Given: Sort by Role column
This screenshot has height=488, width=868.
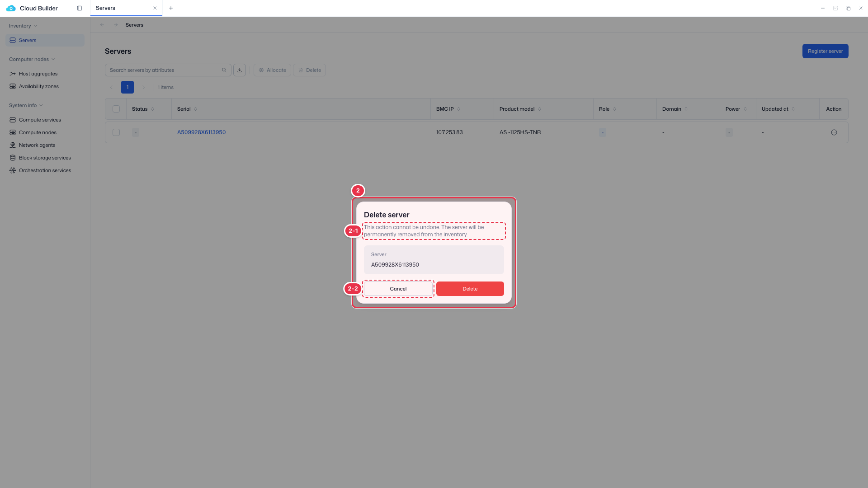Looking at the screenshot, I should tap(614, 109).
